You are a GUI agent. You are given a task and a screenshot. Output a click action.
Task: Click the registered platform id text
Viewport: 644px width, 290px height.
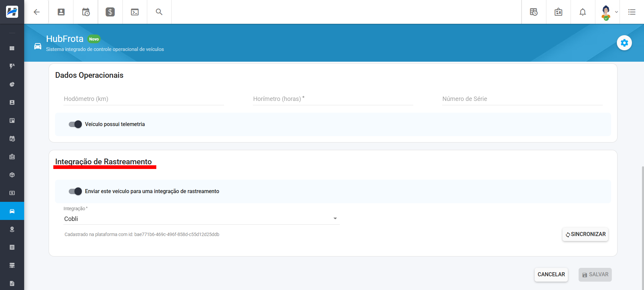142,235
